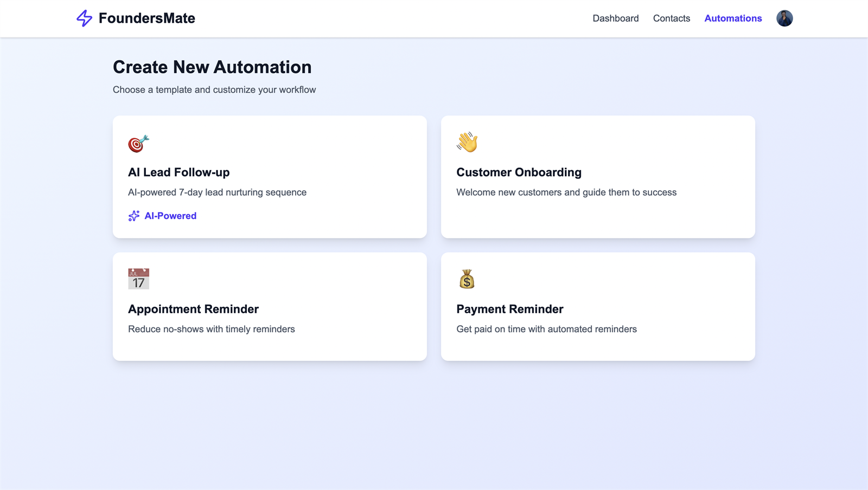Choose the Appointment Reminder template title
The image size is (868, 490).
tap(193, 309)
